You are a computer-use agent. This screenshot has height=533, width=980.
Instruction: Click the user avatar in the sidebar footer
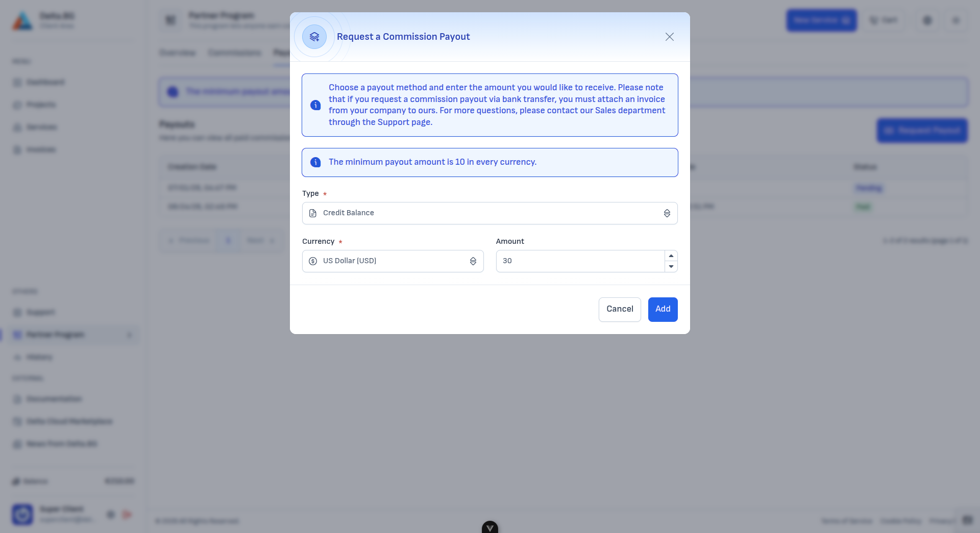(x=22, y=514)
